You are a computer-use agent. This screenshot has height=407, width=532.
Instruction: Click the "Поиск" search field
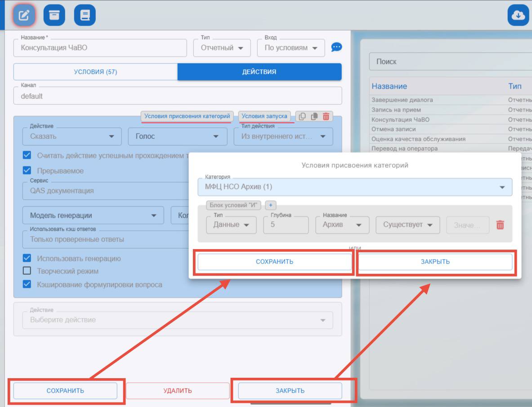[450, 62]
